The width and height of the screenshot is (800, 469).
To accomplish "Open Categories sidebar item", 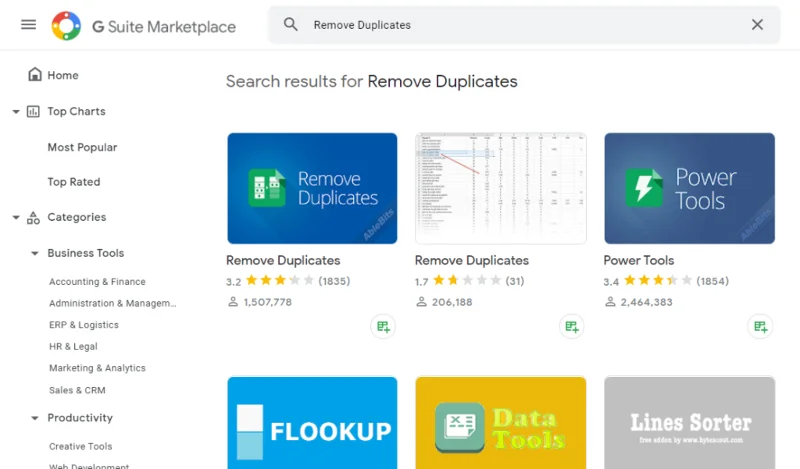I will pyautogui.click(x=77, y=217).
